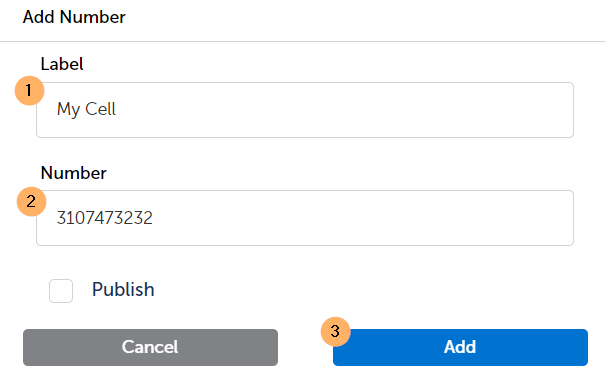The width and height of the screenshot is (605, 373).
Task: Click the orange step 3 badge
Action: tap(335, 331)
